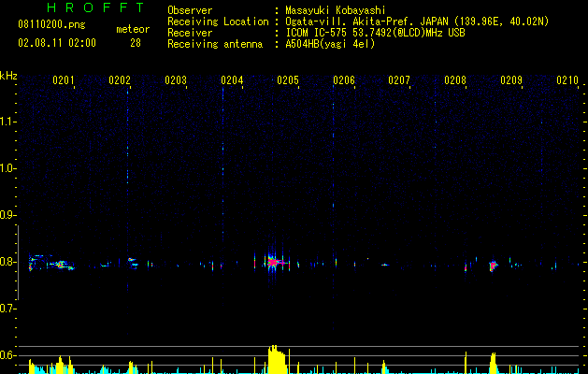
Task: Click the strong meteor echo near 0205
Action: point(273,262)
